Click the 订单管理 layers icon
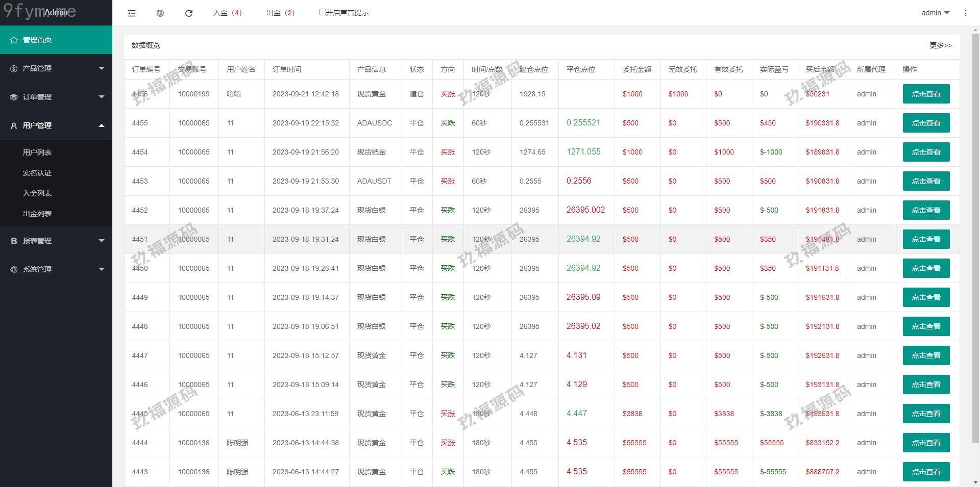980x487 pixels. (14, 97)
